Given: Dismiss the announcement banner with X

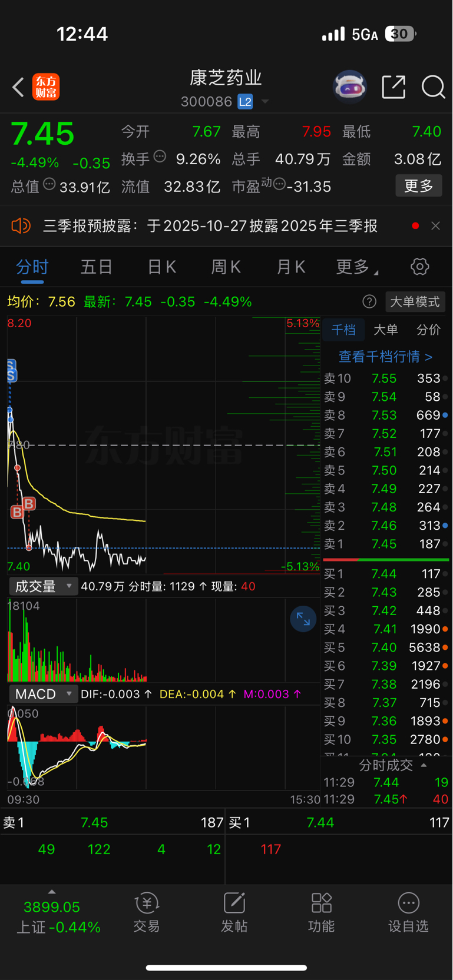Looking at the screenshot, I should click(435, 226).
